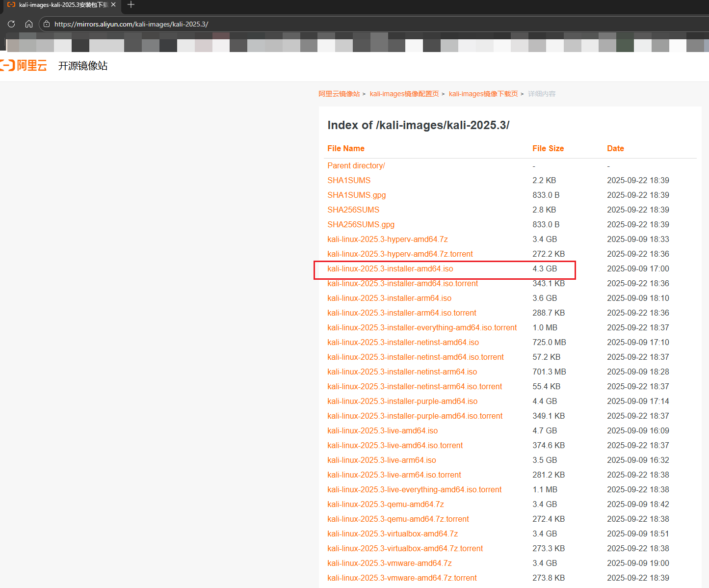The height and width of the screenshot is (588, 709).
Task: Download kali-linux-2025.3-installer-purple-amd64.iso
Action: coord(402,401)
